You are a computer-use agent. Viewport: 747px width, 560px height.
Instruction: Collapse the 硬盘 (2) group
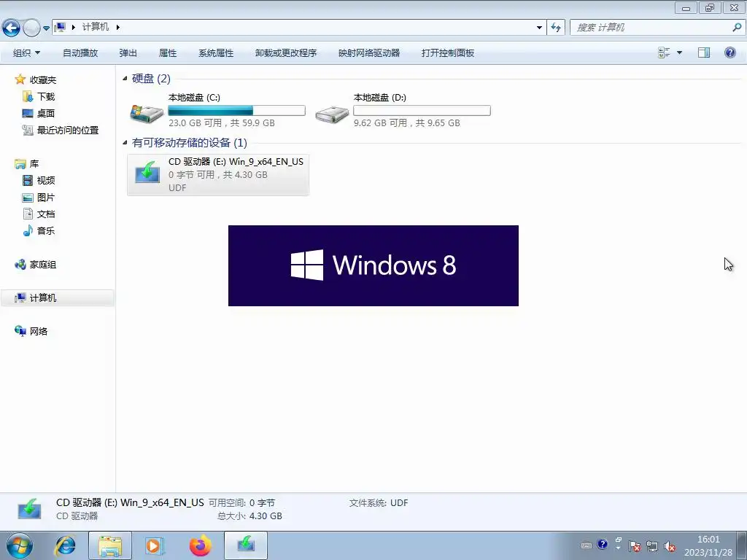coord(125,79)
